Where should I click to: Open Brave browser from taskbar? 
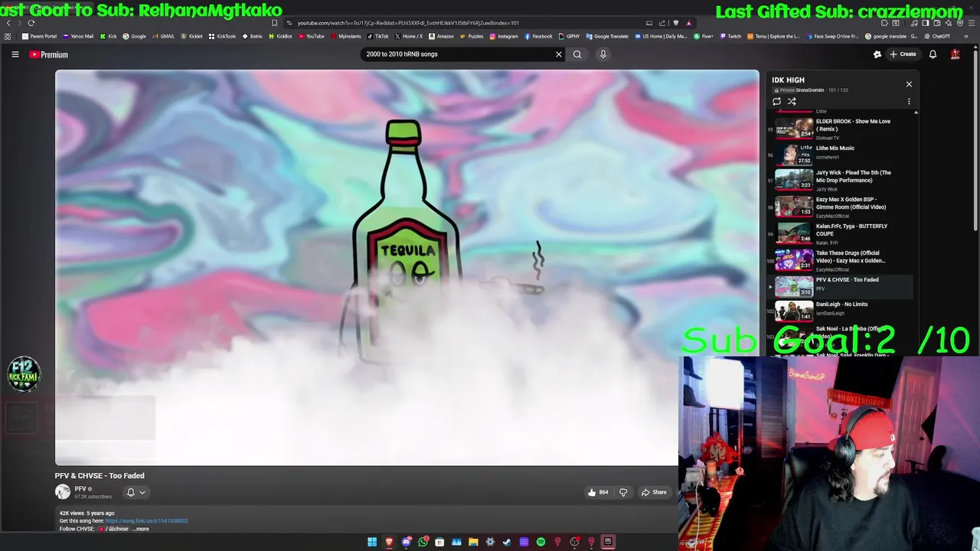click(x=389, y=542)
